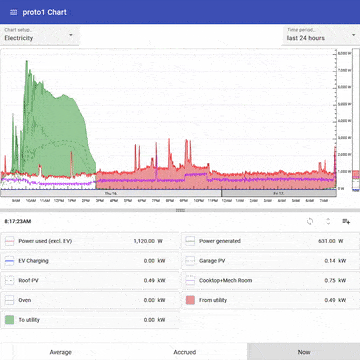Click the 631.00 W power generated value

[331, 241]
